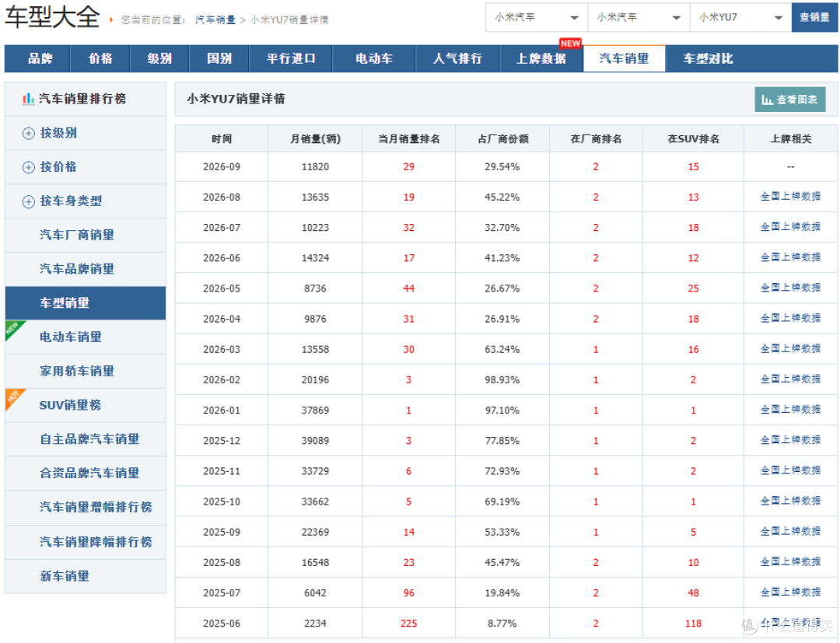840x643 pixels.
Task: Click the monthly sales value 39089
Action: pyautogui.click(x=315, y=441)
